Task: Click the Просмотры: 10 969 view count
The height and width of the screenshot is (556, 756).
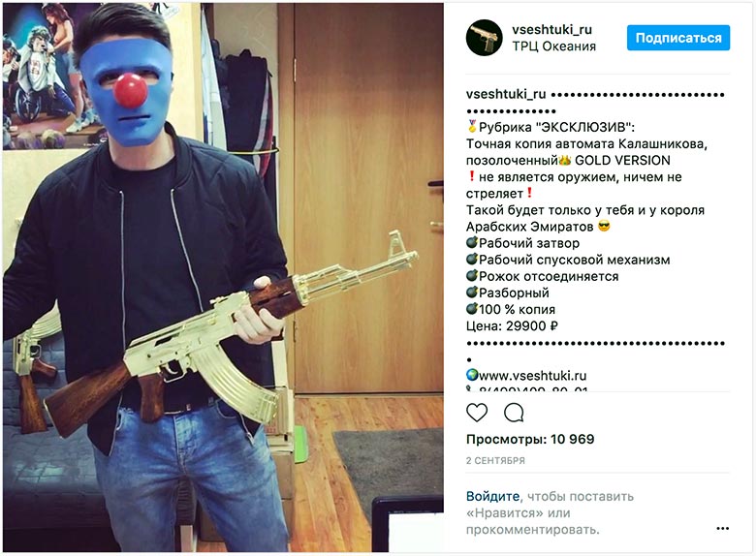Action: click(x=530, y=439)
